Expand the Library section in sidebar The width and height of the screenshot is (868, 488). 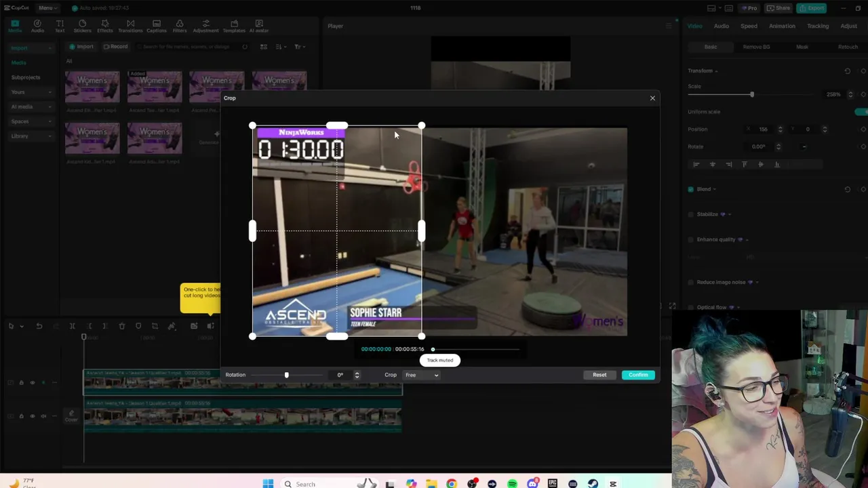(31, 136)
